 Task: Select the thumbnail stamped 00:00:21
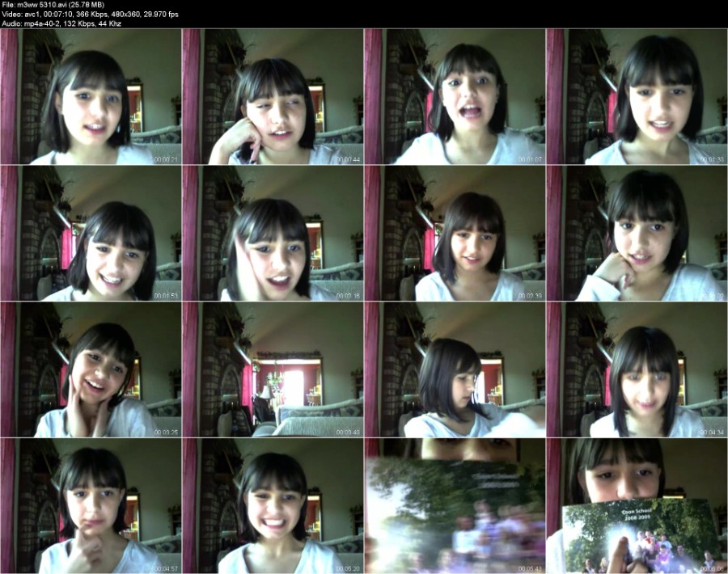coord(91,97)
